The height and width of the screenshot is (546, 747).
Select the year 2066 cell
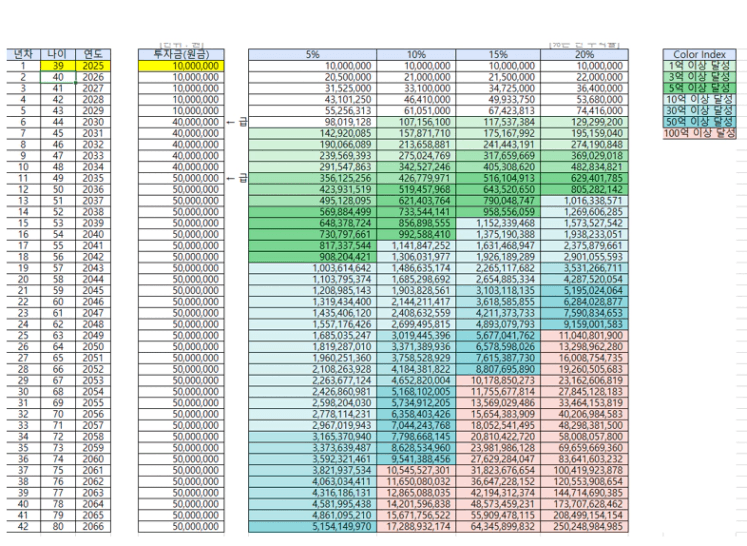[93, 526]
